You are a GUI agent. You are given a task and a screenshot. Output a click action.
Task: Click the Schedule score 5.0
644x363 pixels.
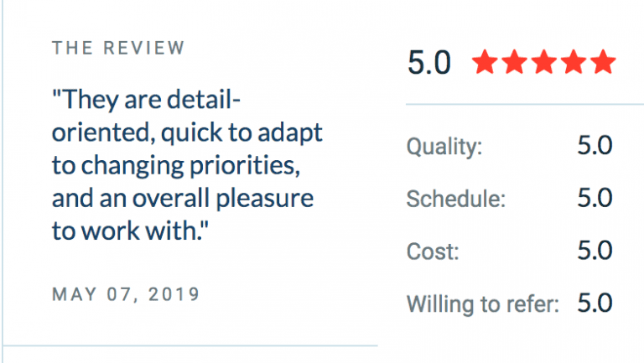coord(595,198)
